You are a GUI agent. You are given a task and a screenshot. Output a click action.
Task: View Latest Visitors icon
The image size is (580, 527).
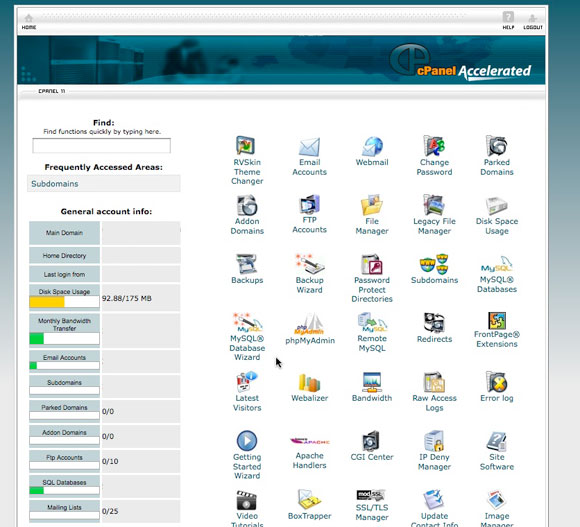pyautogui.click(x=247, y=382)
